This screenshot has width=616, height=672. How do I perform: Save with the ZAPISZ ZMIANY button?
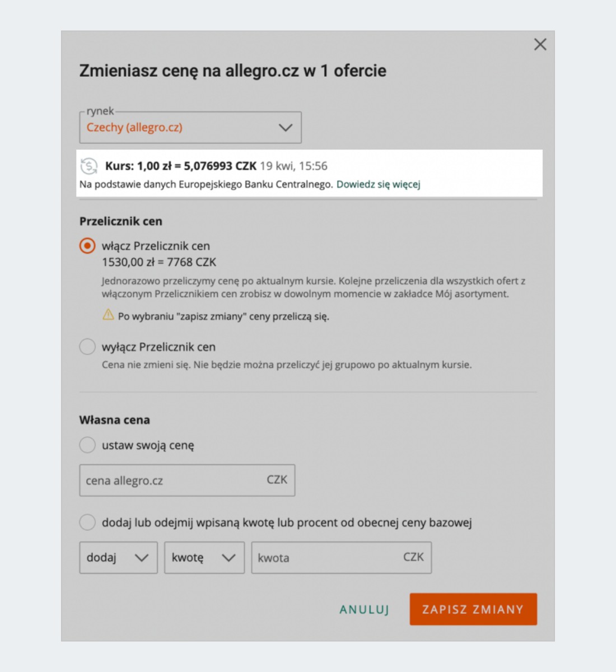[473, 609]
